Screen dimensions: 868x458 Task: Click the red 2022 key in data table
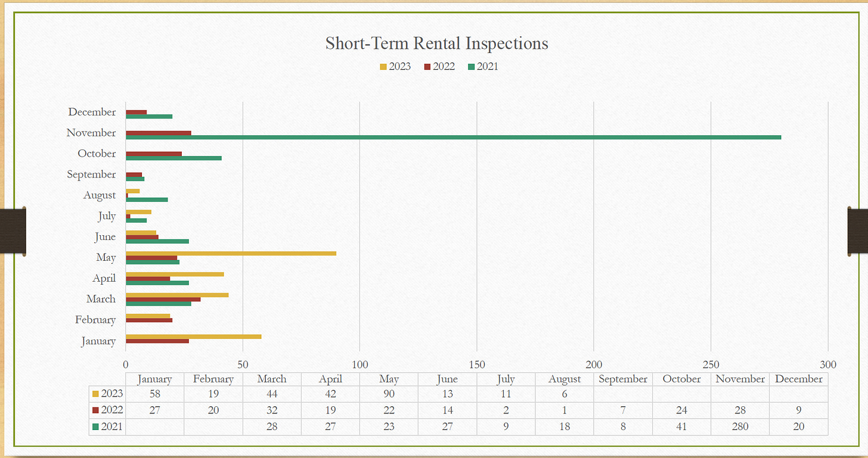click(x=95, y=410)
